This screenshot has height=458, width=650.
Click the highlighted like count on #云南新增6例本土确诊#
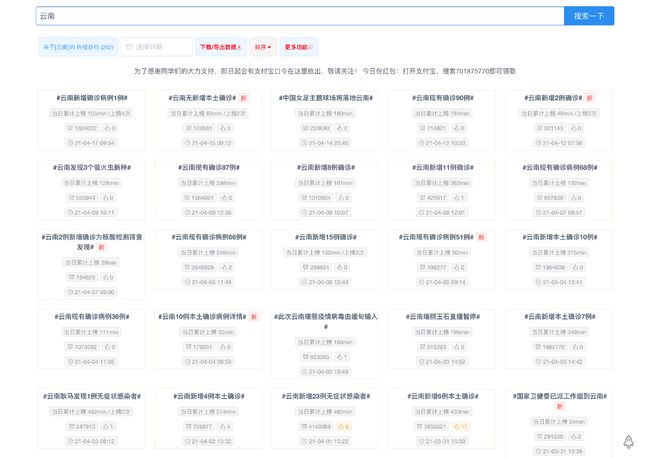click(x=460, y=426)
